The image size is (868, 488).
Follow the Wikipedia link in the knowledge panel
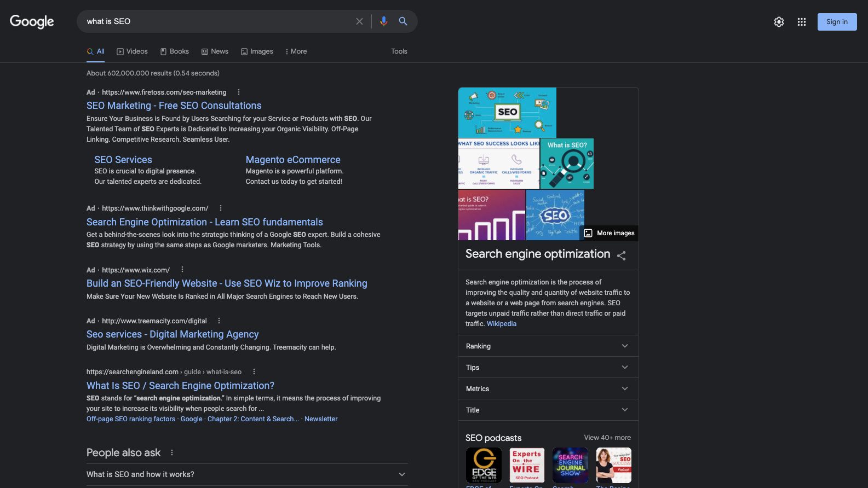[502, 324]
